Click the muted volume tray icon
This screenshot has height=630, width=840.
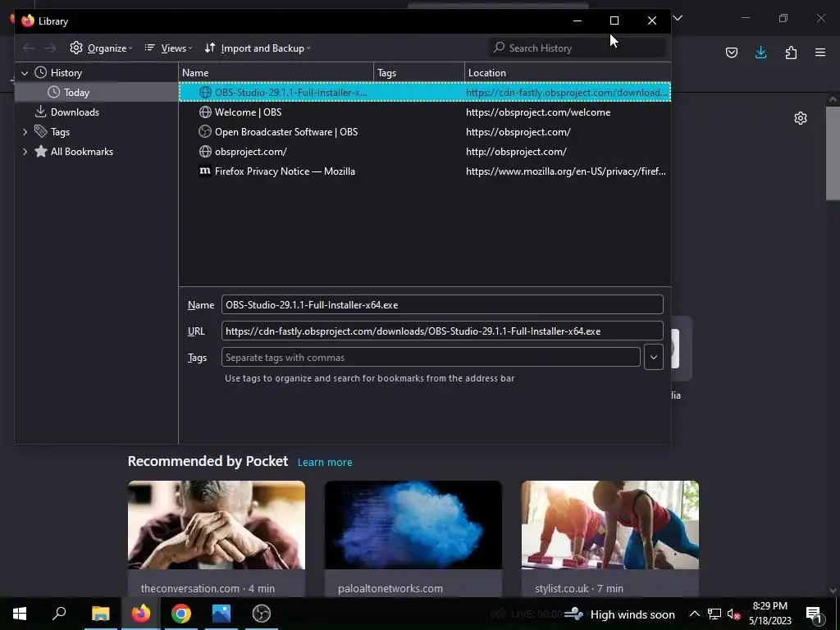pos(733,614)
